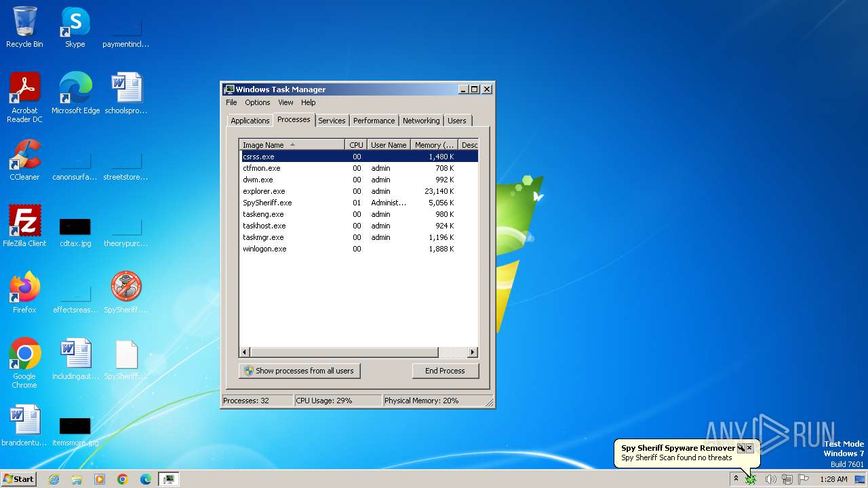
Task: Select the winlogon.exe process row
Action: pyautogui.click(x=359, y=249)
